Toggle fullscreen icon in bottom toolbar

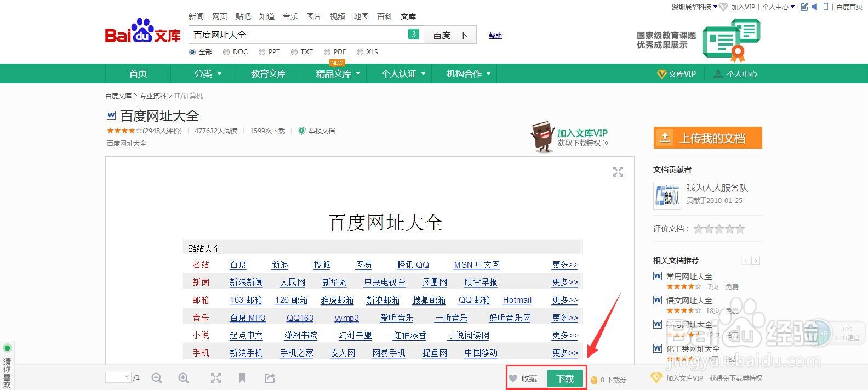[216, 378]
